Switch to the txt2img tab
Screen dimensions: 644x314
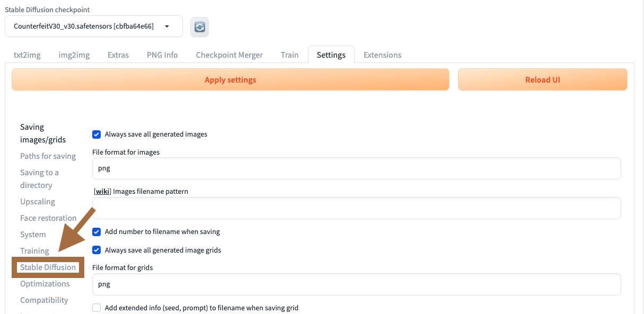[27, 55]
